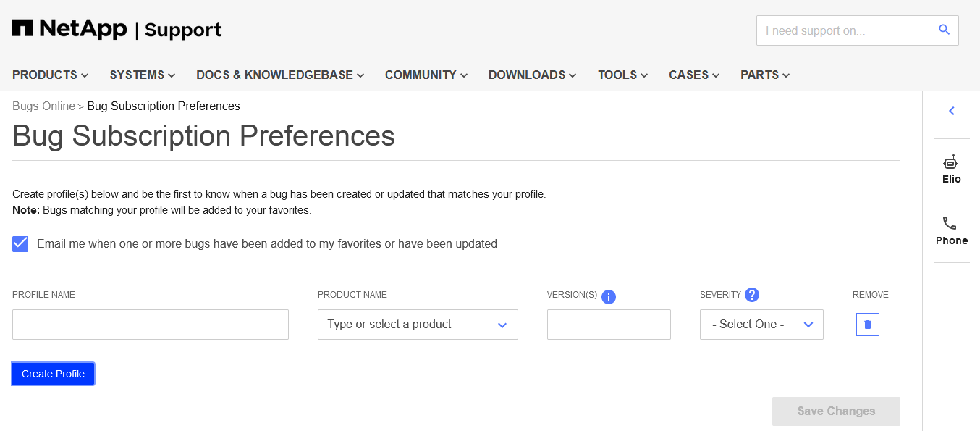
Task: Open the Elio chatbot assistant
Action: pyautogui.click(x=951, y=170)
